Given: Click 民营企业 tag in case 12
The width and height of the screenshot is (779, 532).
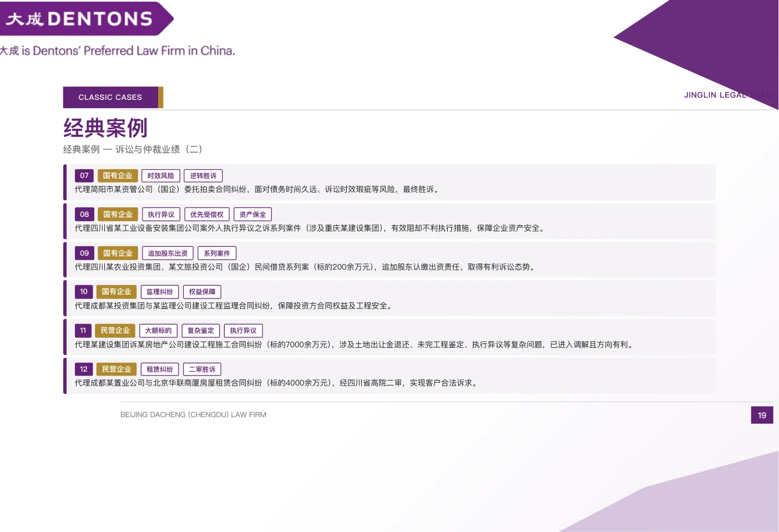Looking at the screenshot, I should click(x=117, y=369).
